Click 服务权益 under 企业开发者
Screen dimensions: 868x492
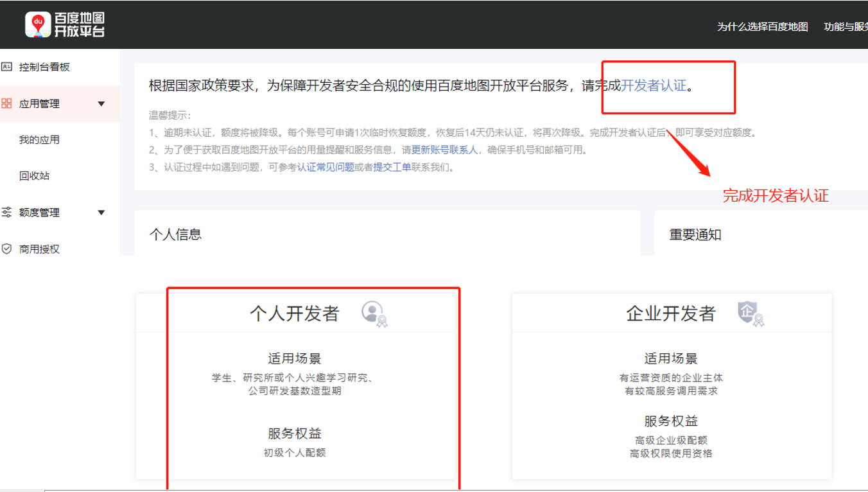click(671, 421)
